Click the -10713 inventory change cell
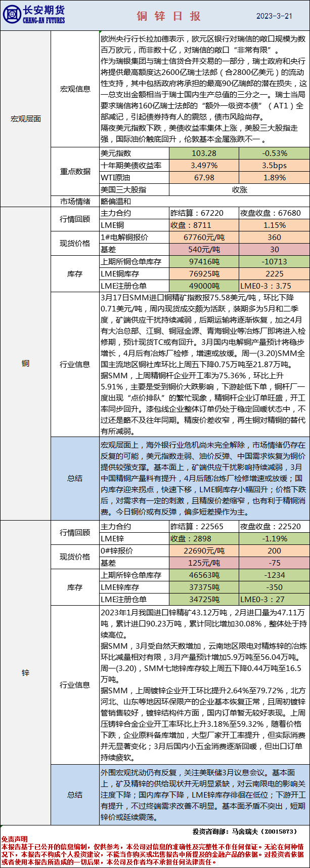 [274, 262]
